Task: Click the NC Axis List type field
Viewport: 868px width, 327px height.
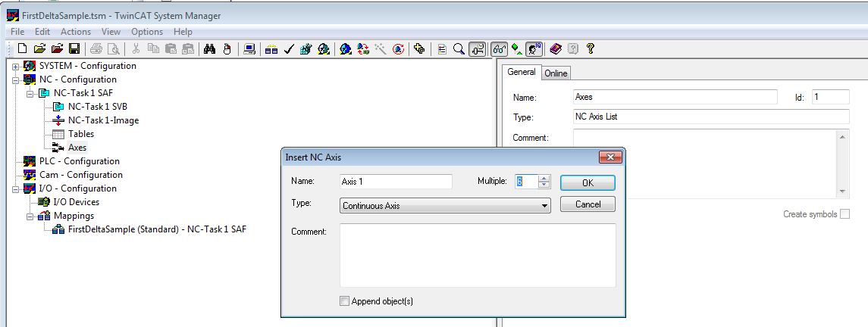Action: (x=711, y=117)
